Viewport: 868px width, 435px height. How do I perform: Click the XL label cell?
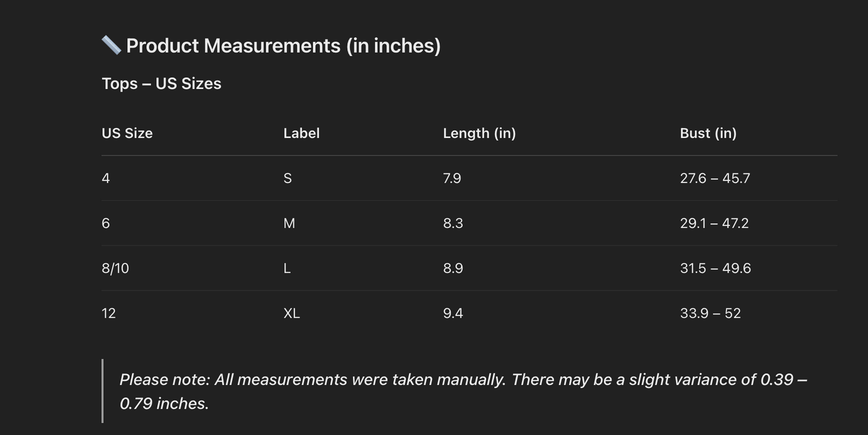[291, 314]
